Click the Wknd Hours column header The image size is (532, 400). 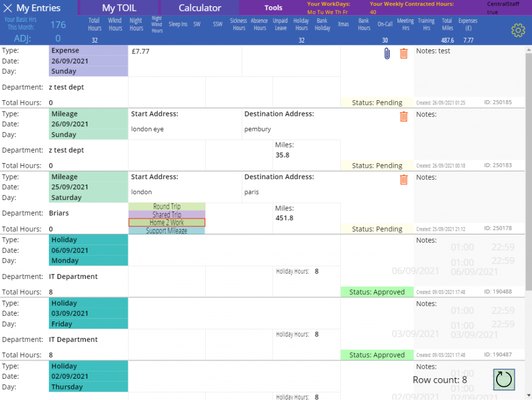[115, 24]
